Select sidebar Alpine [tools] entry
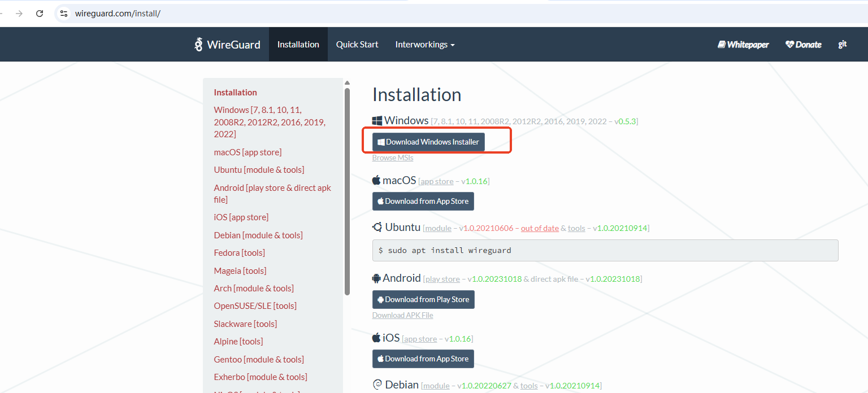Viewport: 868px width, 393px height. (x=238, y=342)
